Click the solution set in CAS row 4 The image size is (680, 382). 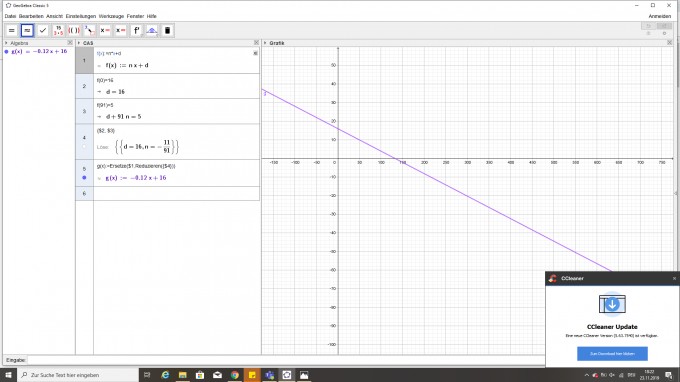[x=147, y=147]
